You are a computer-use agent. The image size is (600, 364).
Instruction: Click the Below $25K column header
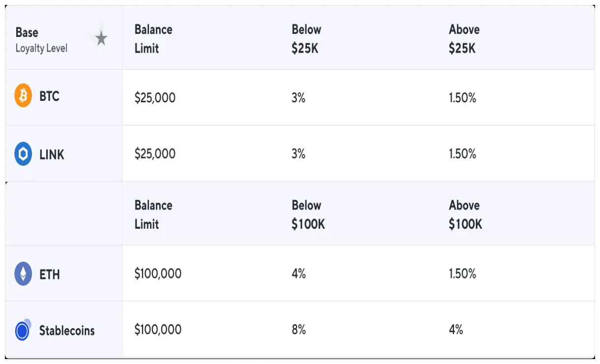(306, 39)
